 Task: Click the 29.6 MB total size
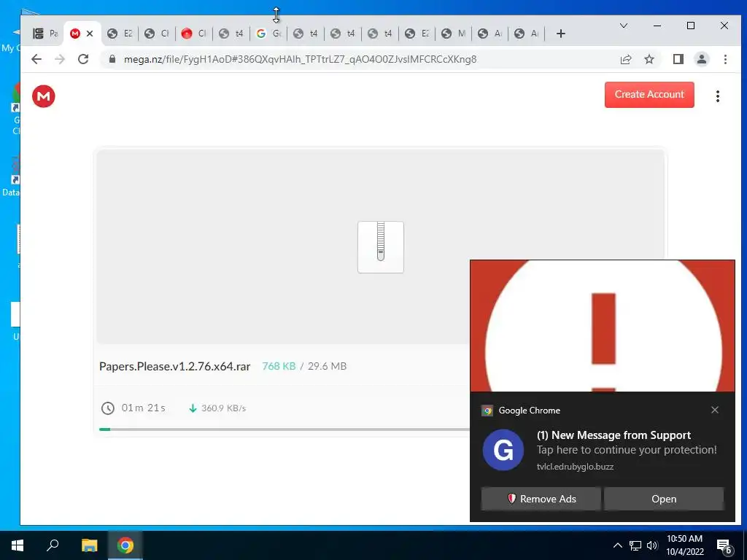327,366
